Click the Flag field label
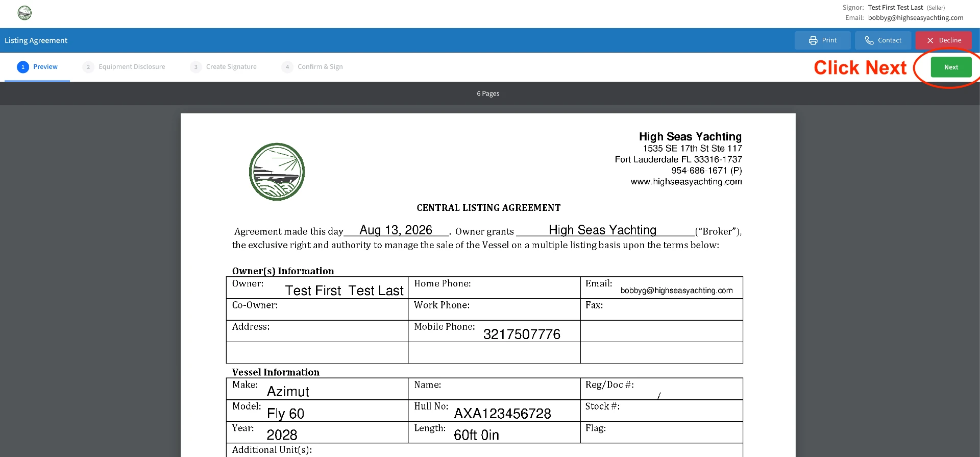This screenshot has height=457, width=980. point(595,428)
